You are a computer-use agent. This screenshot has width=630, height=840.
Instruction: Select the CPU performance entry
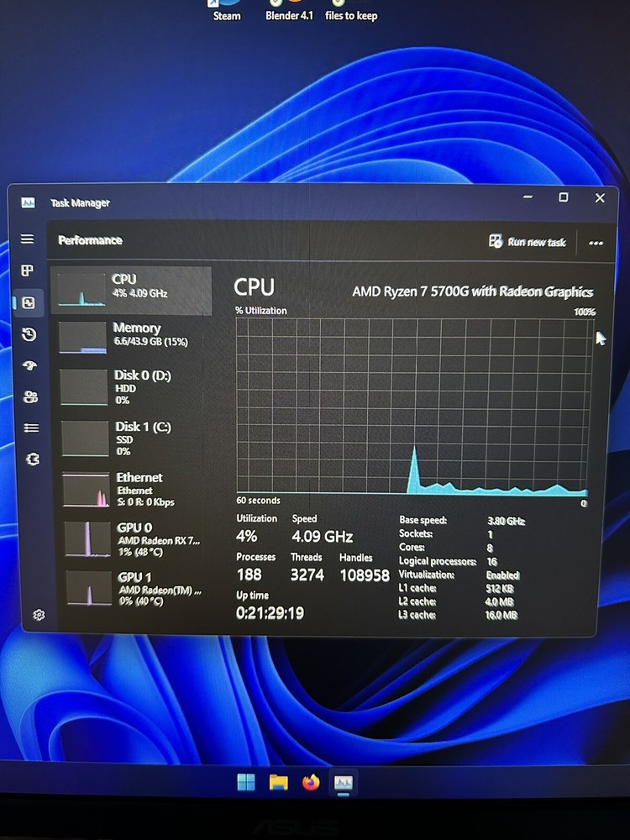132,290
